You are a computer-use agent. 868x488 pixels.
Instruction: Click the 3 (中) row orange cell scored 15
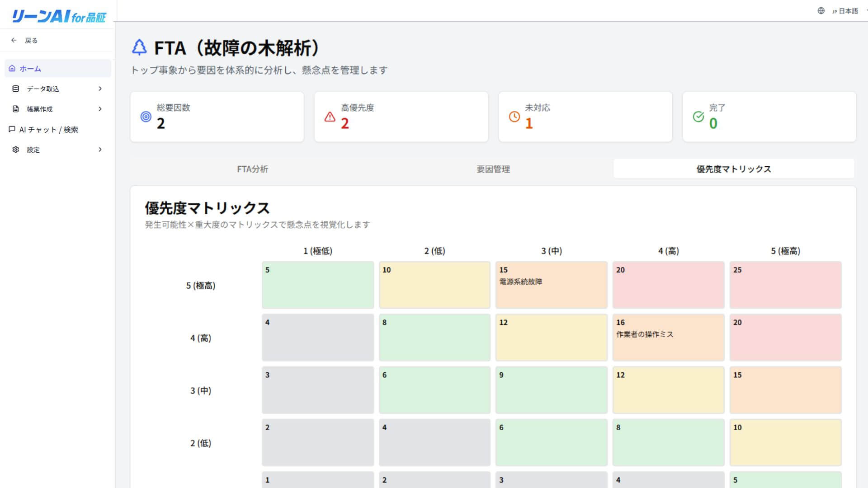point(785,390)
